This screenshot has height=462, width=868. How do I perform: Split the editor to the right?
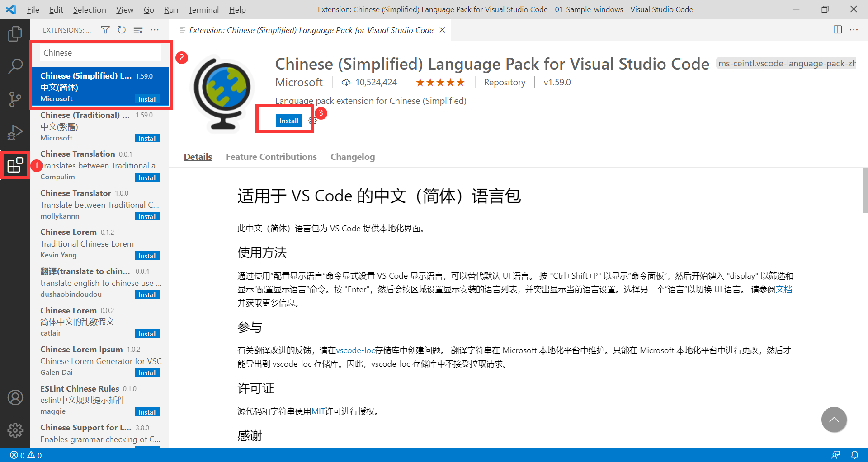[x=838, y=30]
